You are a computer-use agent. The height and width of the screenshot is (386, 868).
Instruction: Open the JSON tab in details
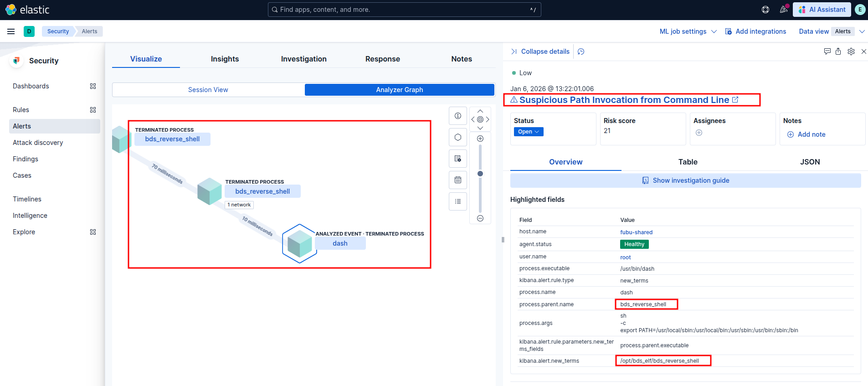810,162
